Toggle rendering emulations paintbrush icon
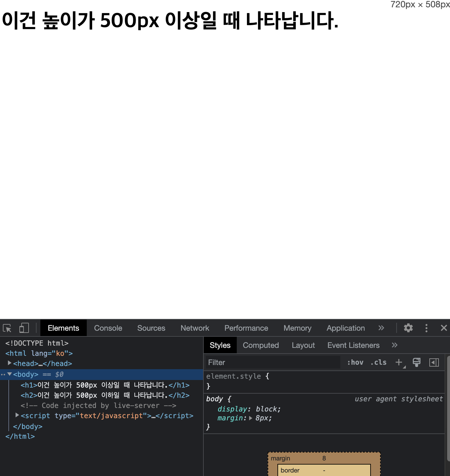 pyautogui.click(x=417, y=362)
